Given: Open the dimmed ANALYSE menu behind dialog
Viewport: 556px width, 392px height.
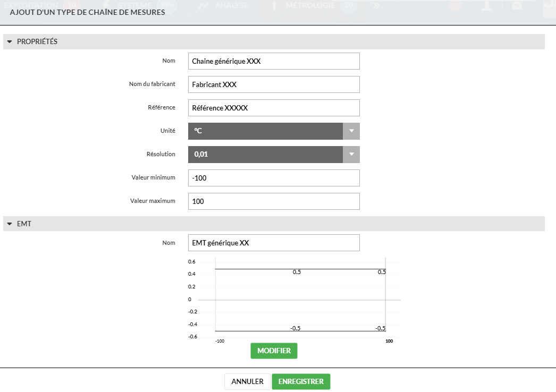Looking at the screenshot, I should click(x=231, y=5).
